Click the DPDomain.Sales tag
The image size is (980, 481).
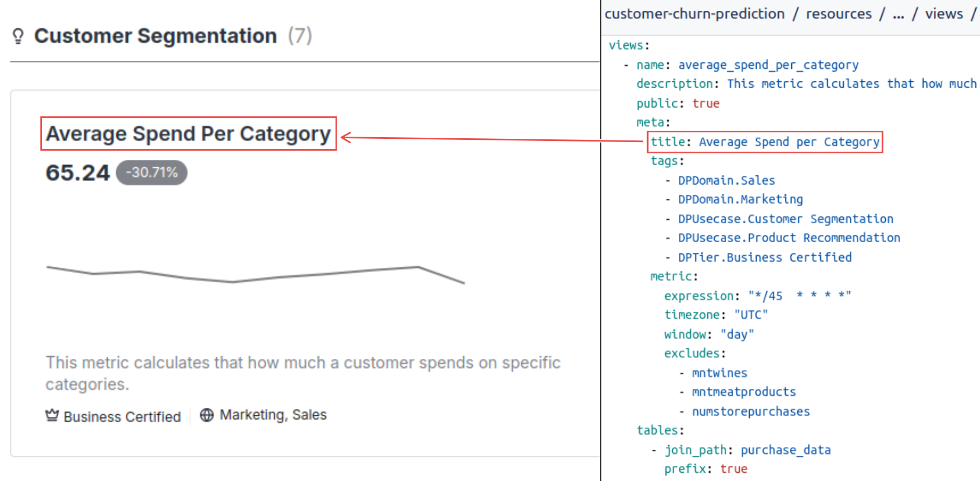click(x=726, y=180)
